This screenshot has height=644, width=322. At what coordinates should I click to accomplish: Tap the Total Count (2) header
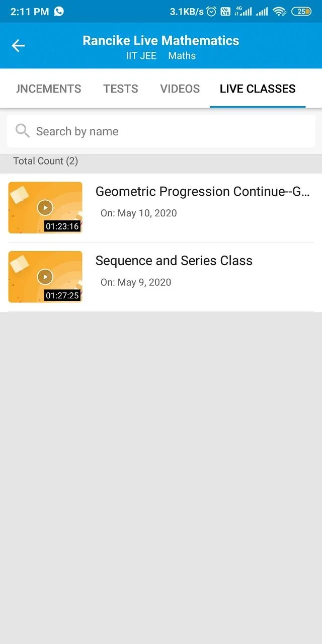tap(45, 161)
